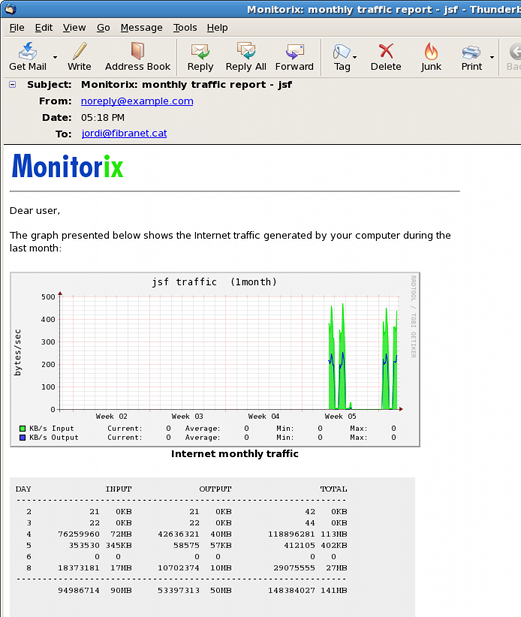This screenshot has height=617, width=521.
Task: Reply to this message
Action: click(200, 57)
